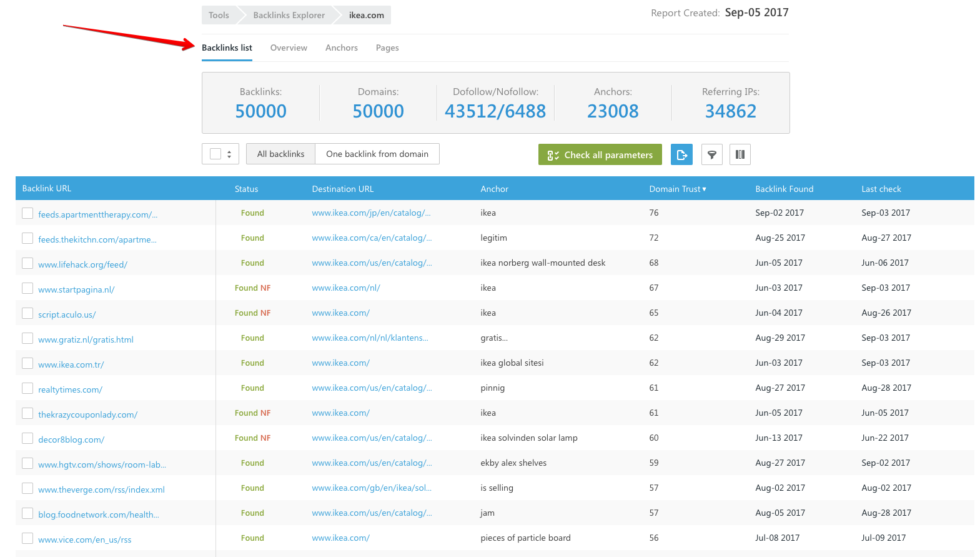Viewport: 980px width, 557px height.
Task: Sort by Domain Trust column header
Action: (678, 189)
